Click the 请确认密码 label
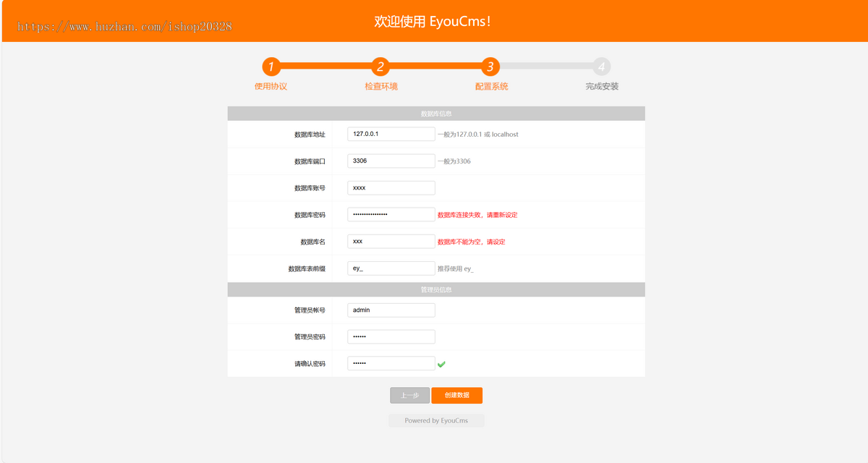Viewport: 868px width, 463px height. (x=310, y=364)
